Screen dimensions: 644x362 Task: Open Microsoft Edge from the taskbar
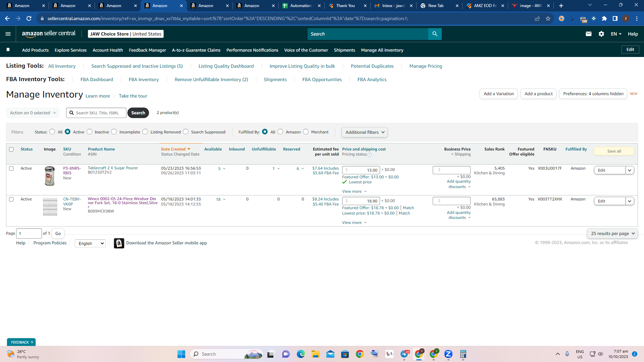tap(301, 354)
